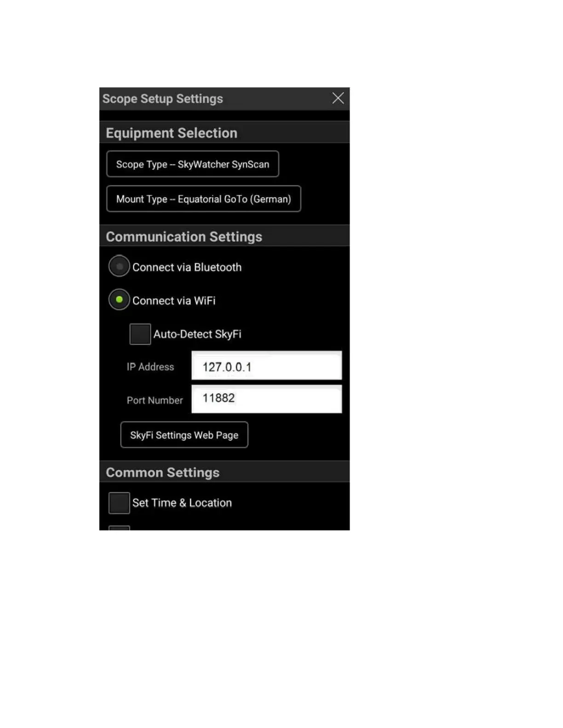Open the Scope Type SkyWatcher SynScan selector
The width and height of the screenshot is (563, 728).
click(x=193, y=164)
